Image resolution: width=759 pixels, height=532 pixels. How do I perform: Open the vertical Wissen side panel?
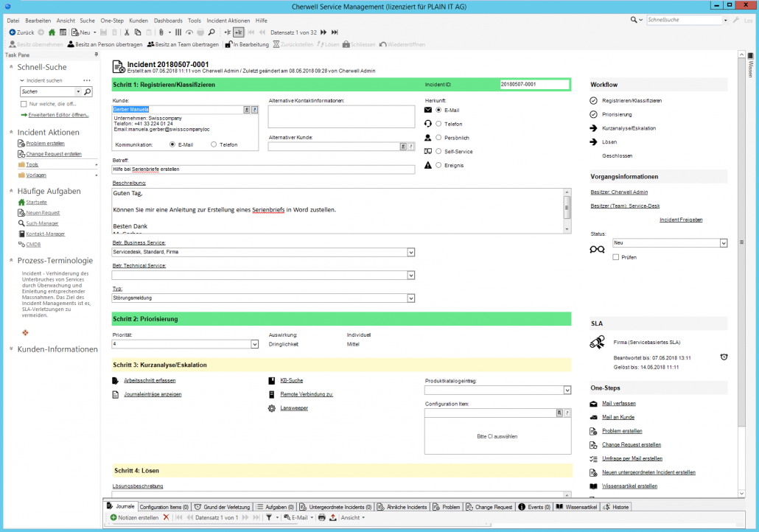pos(751,66)
